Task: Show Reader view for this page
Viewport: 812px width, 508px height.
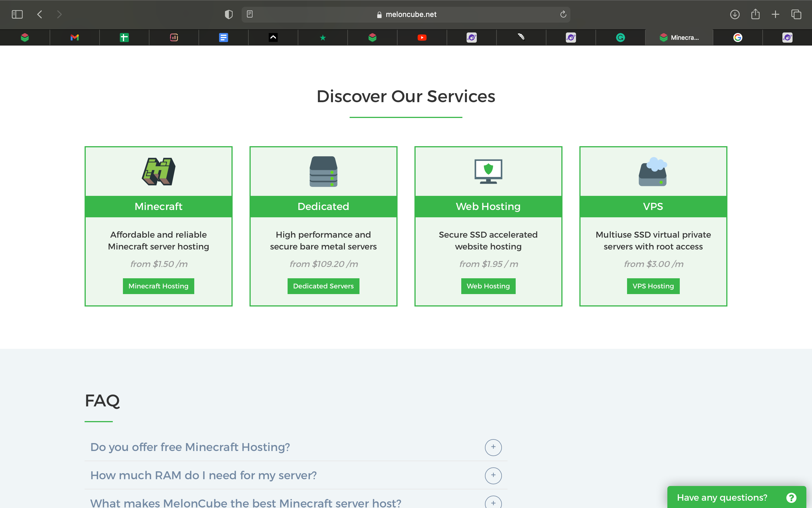Action: [x=250, y=14]
